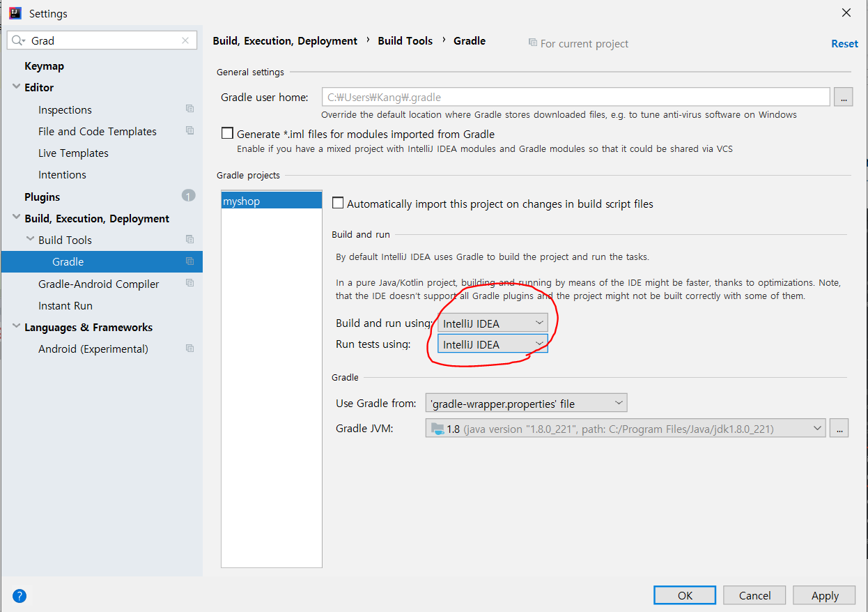868x612 pixels.
Task: Select Keymap in settings tree
Action: 44,66
